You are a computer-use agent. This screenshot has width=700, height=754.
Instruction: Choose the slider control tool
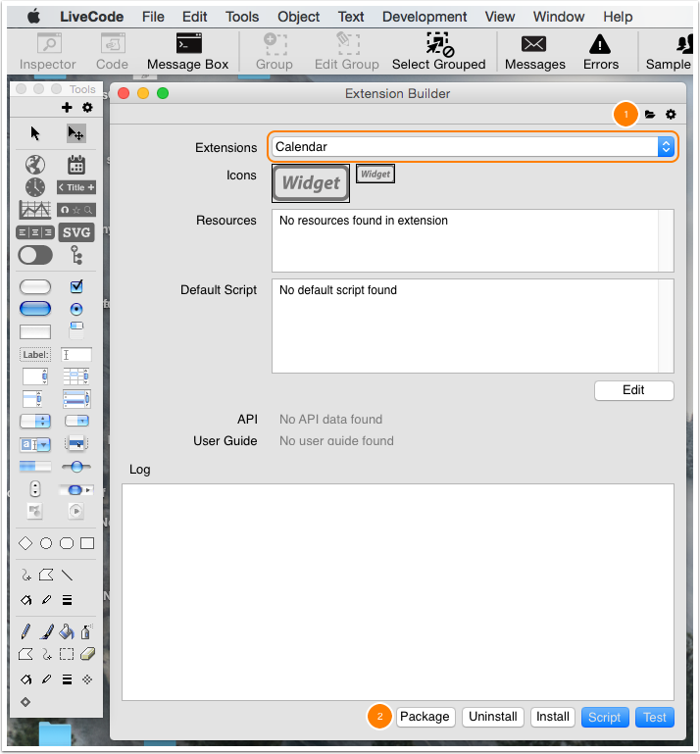(76, 466)
